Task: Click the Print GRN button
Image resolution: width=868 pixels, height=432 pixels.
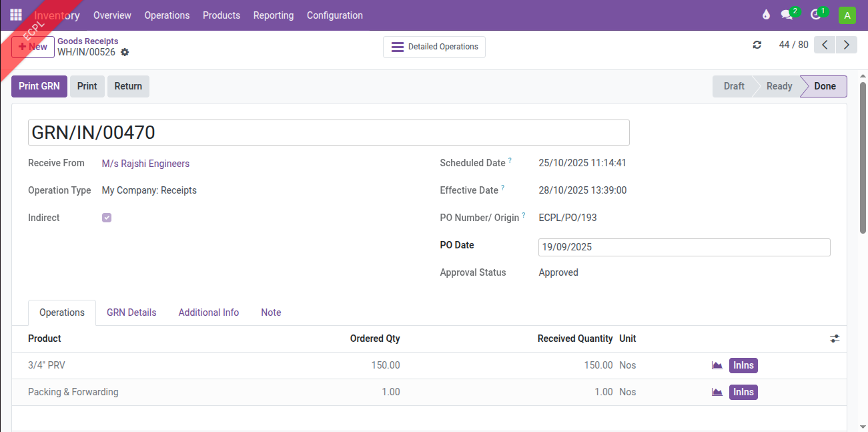Action: point(39,86)
